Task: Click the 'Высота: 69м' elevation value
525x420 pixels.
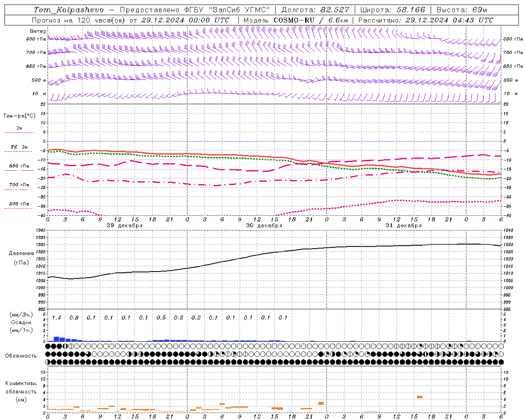Action: point(461,10)
